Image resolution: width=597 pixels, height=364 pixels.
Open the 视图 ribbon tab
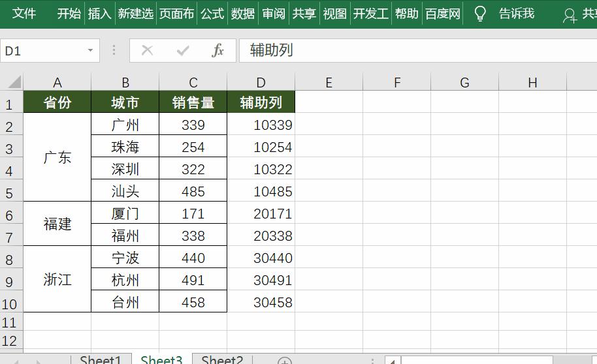pyautogui.click(x=334, y=14)
